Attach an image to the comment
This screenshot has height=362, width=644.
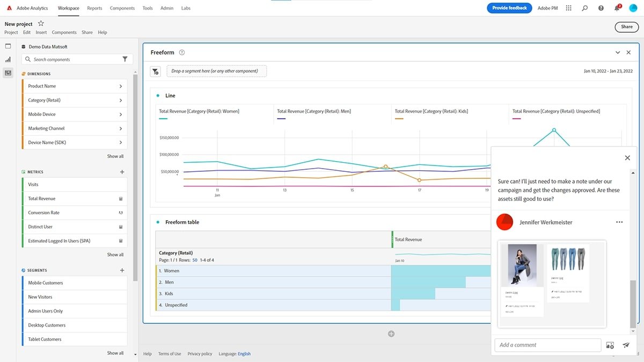click(610, 345)
